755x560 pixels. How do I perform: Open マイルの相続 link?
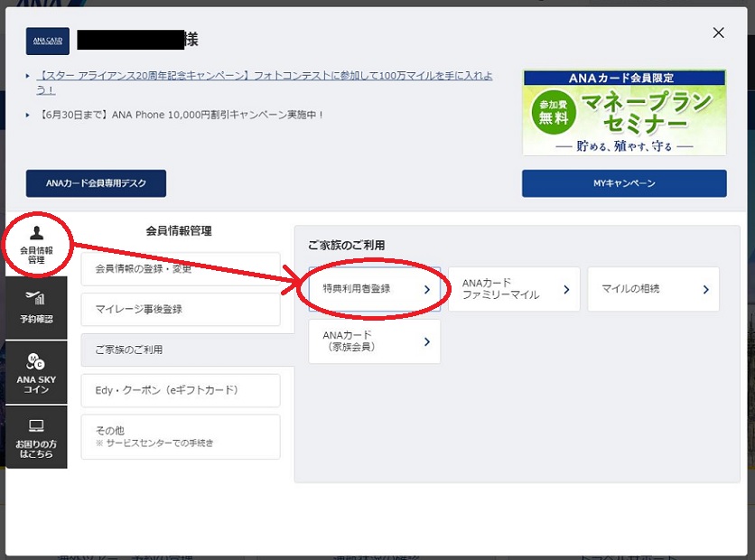(654, 289)
